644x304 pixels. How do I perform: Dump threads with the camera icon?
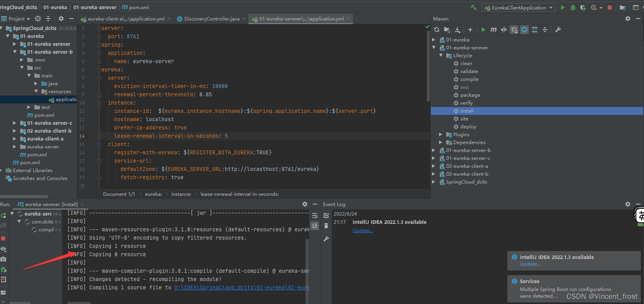(3, 259)
